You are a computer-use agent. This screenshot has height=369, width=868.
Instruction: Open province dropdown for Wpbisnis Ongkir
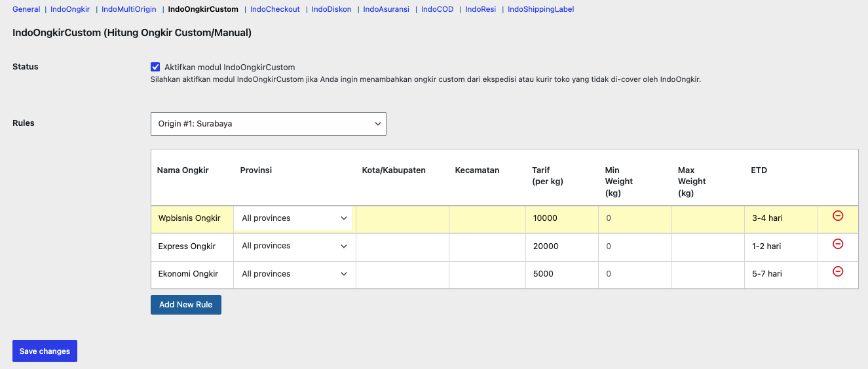294,218
